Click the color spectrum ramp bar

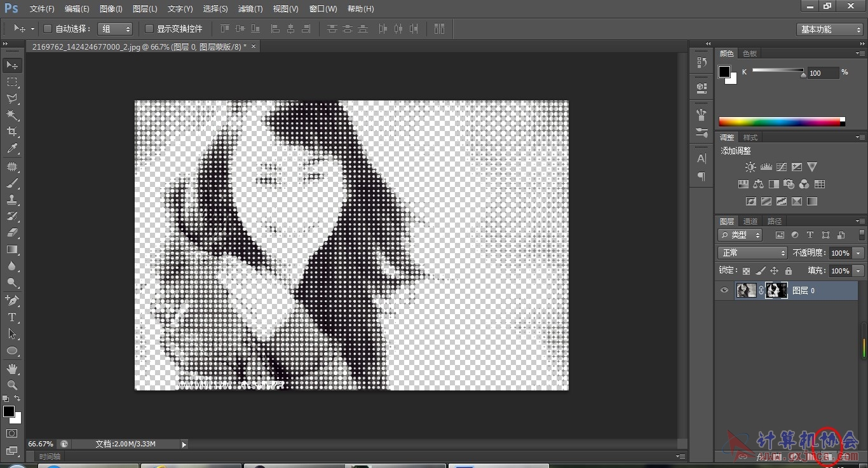782,122
